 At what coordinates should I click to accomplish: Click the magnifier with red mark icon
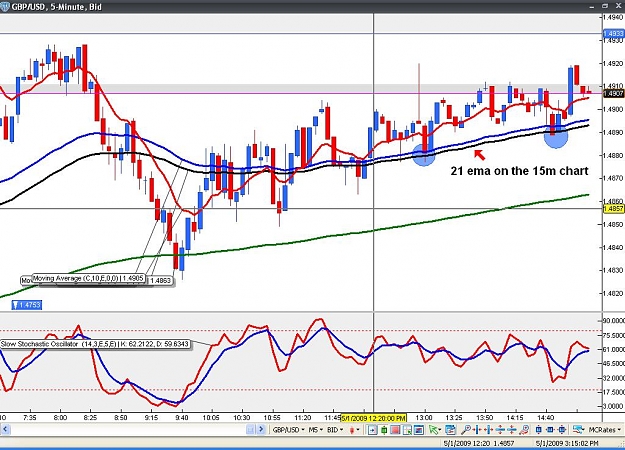tap(525, 430)
